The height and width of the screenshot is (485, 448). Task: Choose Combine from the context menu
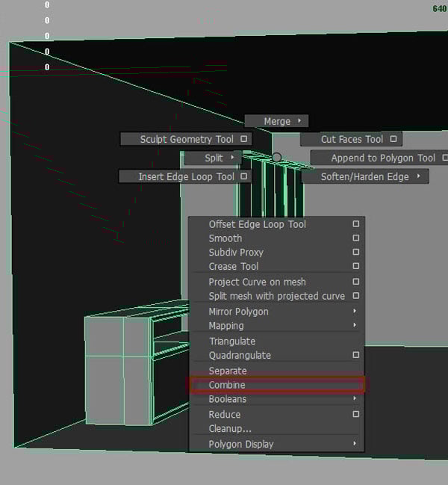pyautogui.click(x=275, y=386)
